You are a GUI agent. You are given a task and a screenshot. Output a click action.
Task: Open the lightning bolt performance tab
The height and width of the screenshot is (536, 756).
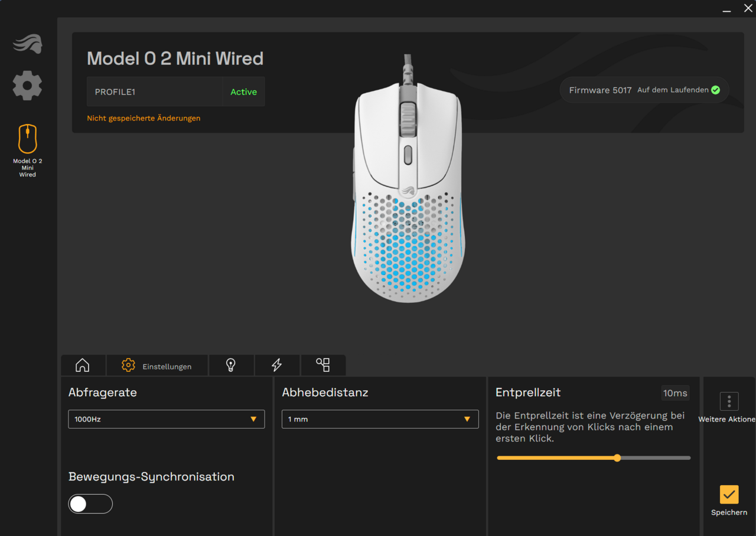click(x=277, y=365)
